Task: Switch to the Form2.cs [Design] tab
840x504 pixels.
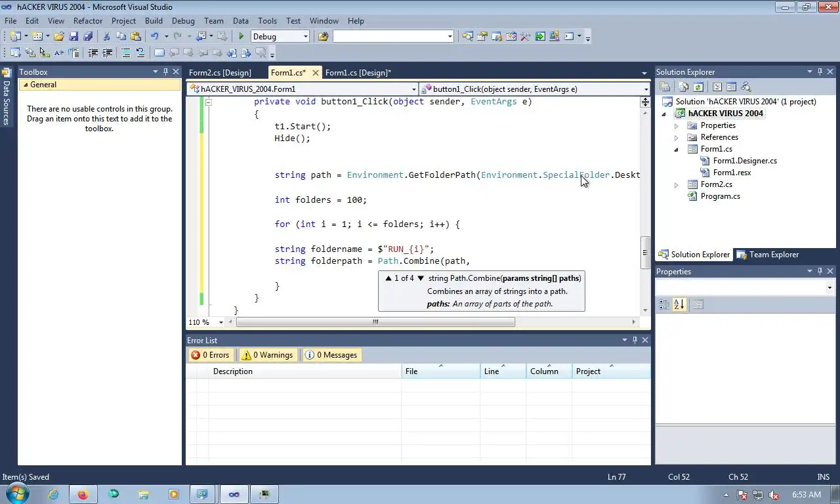Action: tap(220, 73)
